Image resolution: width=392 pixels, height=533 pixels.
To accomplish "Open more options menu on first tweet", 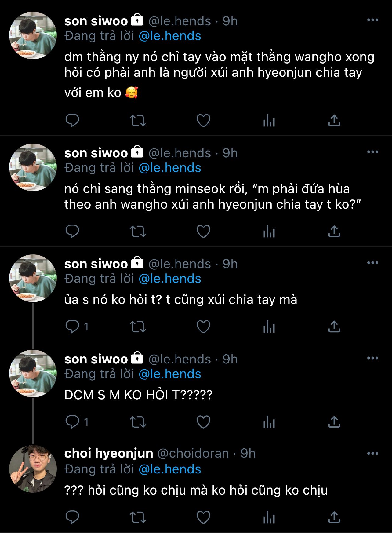I will click(x=372, y=20).
